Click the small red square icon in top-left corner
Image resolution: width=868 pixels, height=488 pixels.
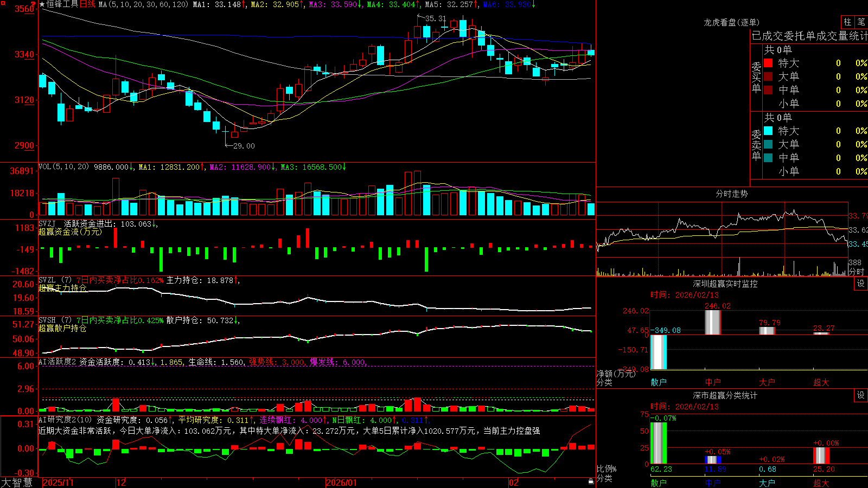coord(3,3)
